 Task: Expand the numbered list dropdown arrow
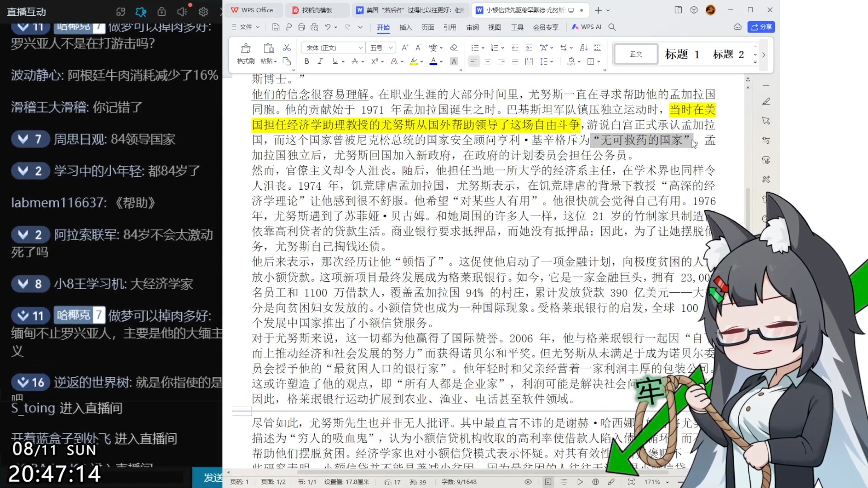[503, 48]
